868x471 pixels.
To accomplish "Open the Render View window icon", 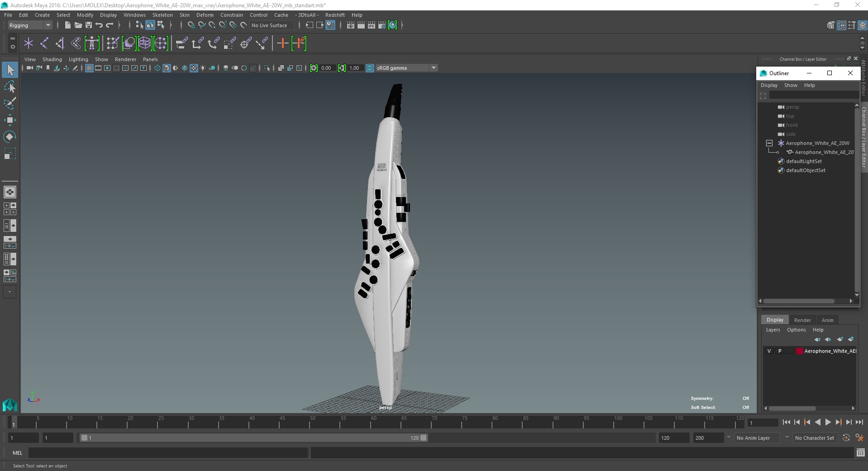I will coord(351,25).
